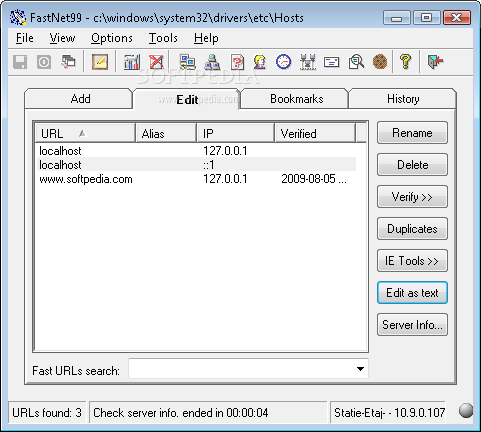Click the stacked windows toolbar icon

tap(68, 62)
